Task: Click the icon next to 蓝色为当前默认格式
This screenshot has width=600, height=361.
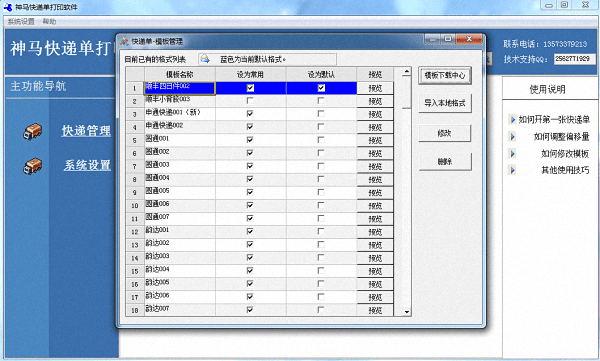Action: coord(205,59)
